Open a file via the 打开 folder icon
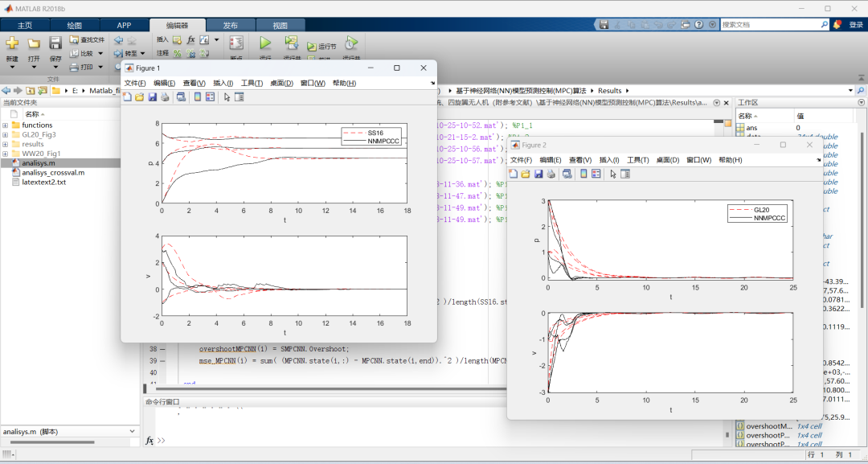The image size is (868, 464). (x=34, y=43)
